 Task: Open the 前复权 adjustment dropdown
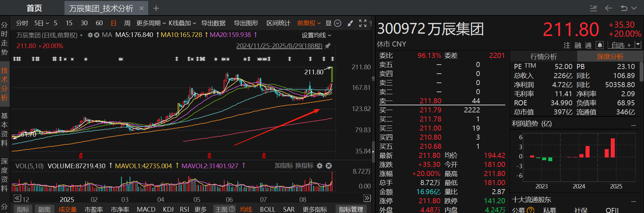click(309, 23)
